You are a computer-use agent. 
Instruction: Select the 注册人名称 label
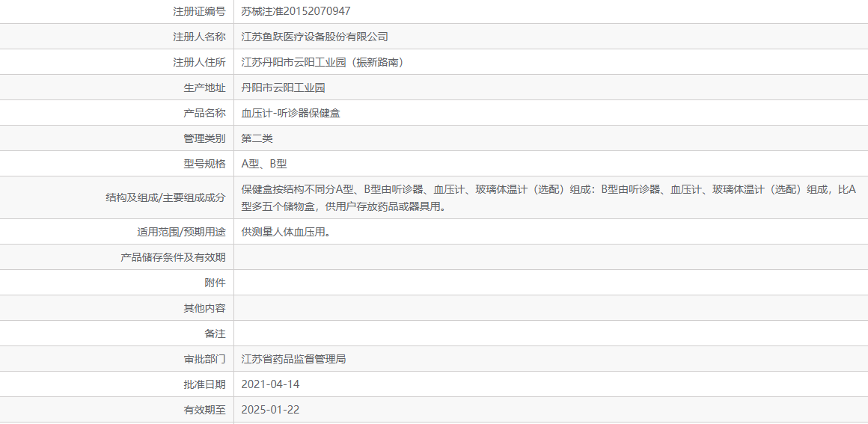click(199, 37)
